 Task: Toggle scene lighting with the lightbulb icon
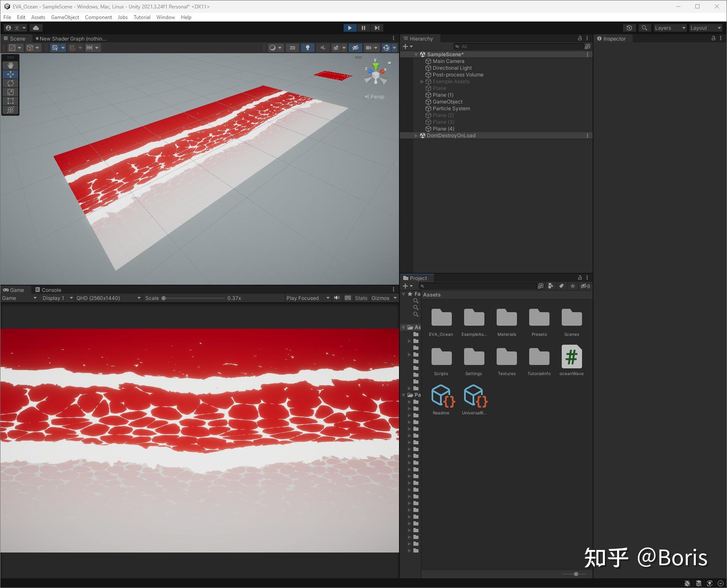[x=307, y=47]
